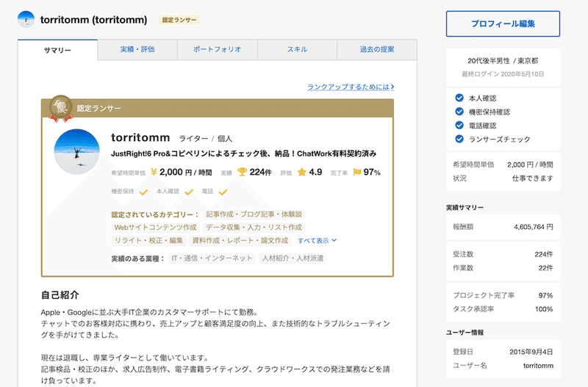Open the スキル tab
588x387 pixels.
[297, 49]
